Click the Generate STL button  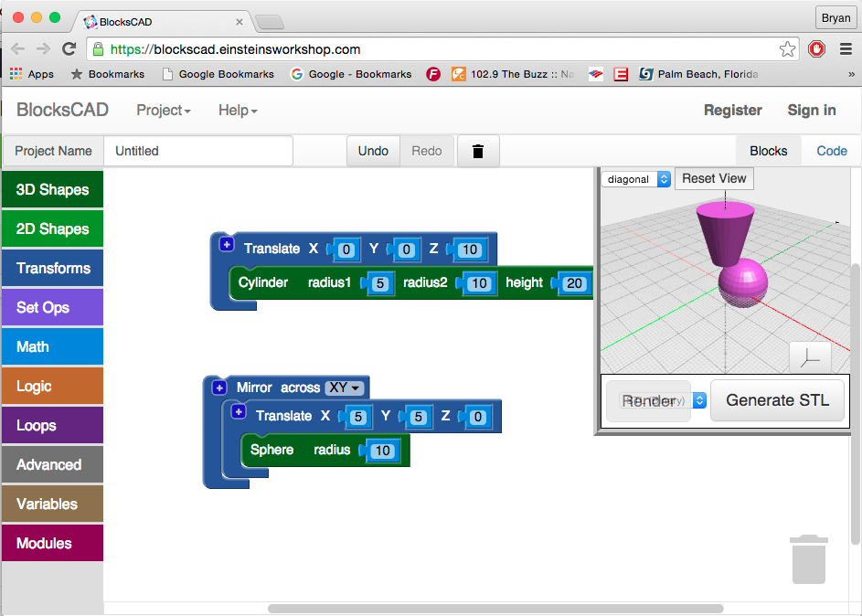pos(777,400)
